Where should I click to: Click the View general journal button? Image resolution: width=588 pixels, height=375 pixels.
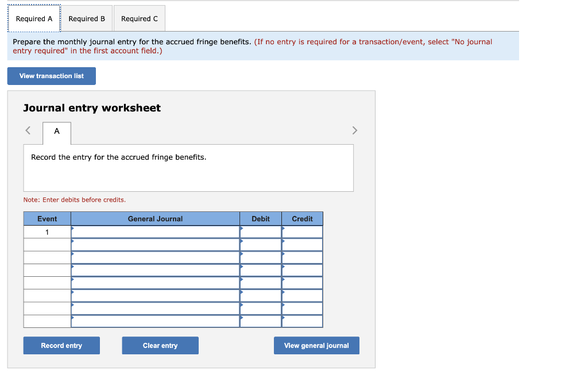pyautogui.click(x=316, y=345)
